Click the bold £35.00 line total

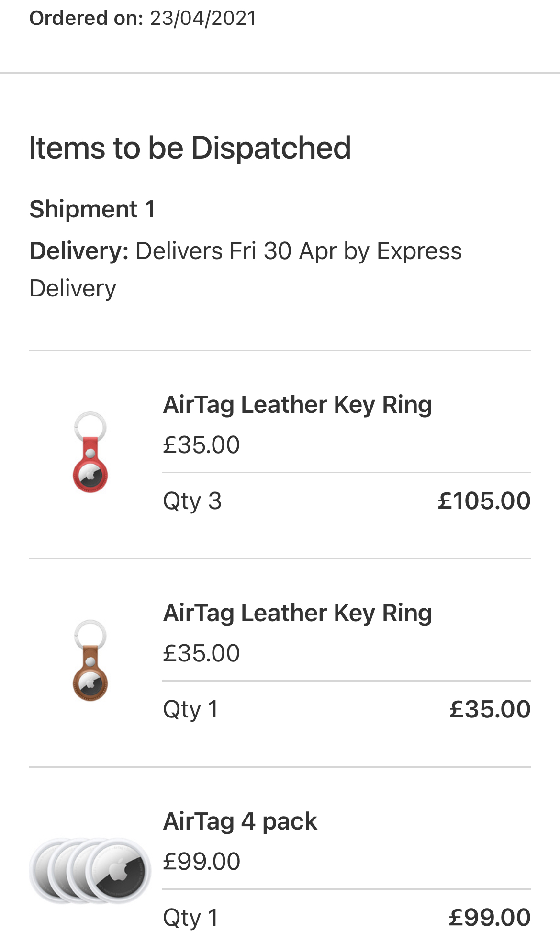[490, 709]
